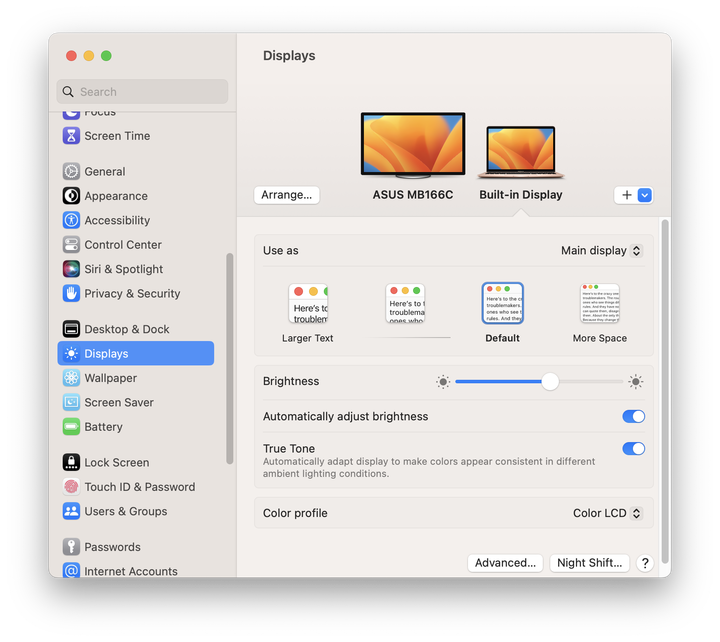Click the Users & Groups icon

[x=71, y=511]
